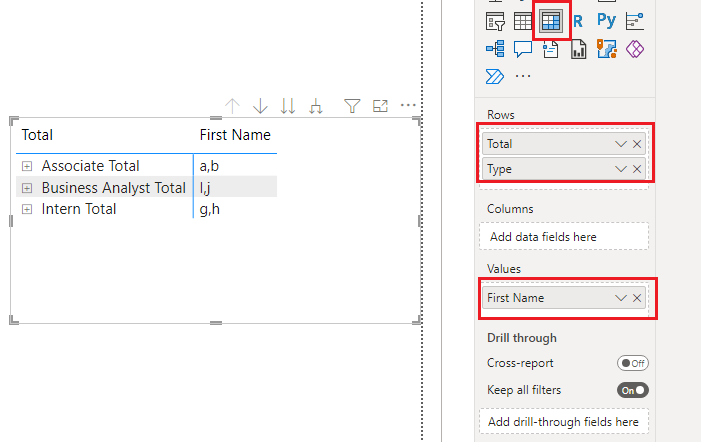
Task: Open the visual in Focus mode
Action: click(x=380, y=106)
